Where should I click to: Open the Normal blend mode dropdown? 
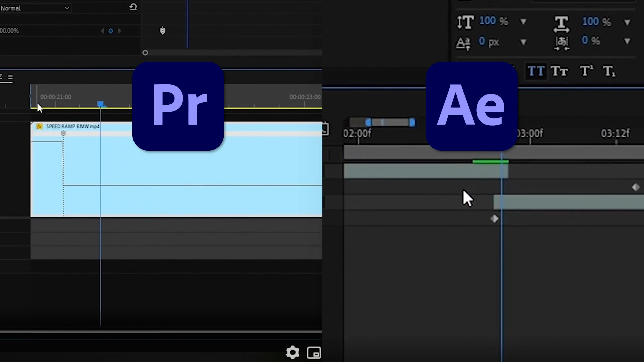tap(35, 8)
